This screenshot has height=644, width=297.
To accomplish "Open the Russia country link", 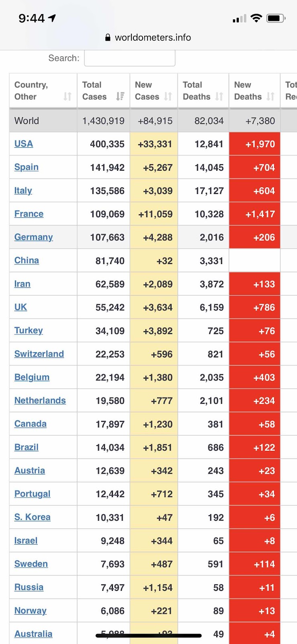I will click(x=29, y=587).
